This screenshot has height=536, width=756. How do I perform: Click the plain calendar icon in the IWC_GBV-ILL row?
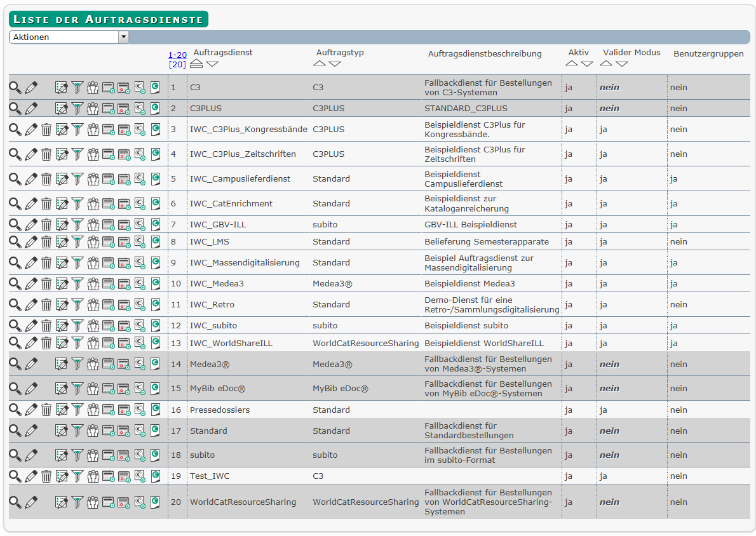point(109,225)
